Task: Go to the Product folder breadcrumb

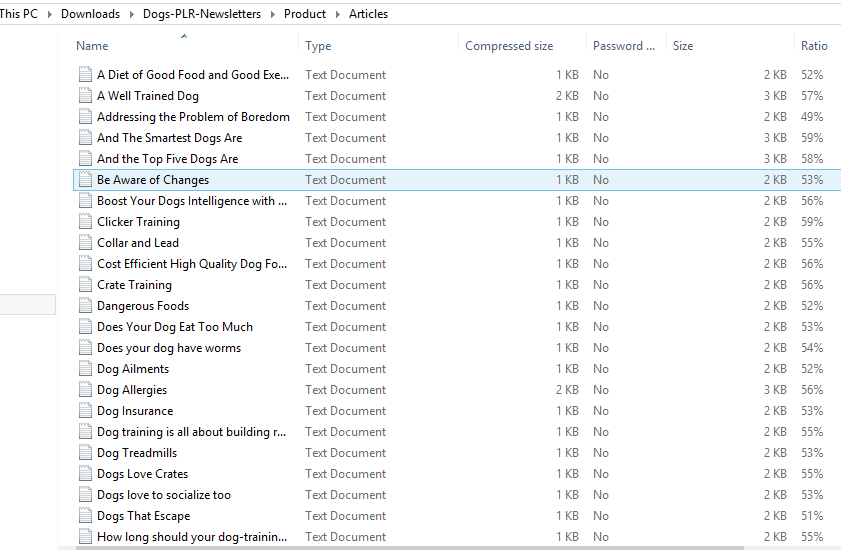Action: 305,14
